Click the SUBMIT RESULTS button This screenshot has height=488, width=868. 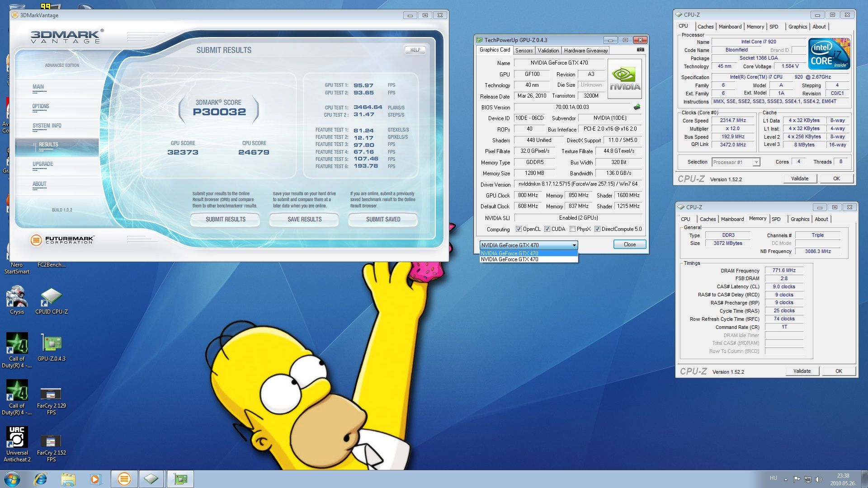[225, 219]
